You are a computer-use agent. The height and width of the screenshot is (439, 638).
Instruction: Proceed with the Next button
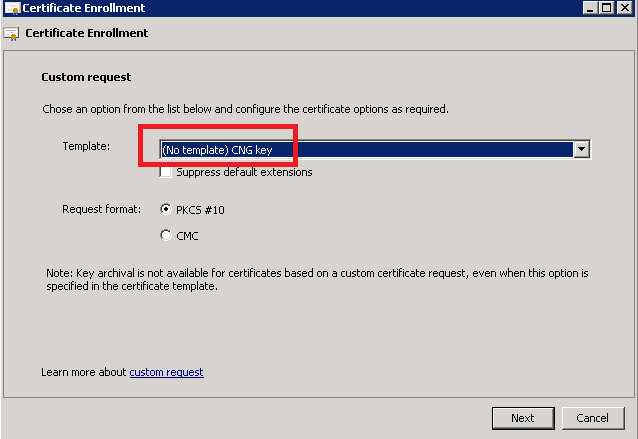[x=523, y=418]
